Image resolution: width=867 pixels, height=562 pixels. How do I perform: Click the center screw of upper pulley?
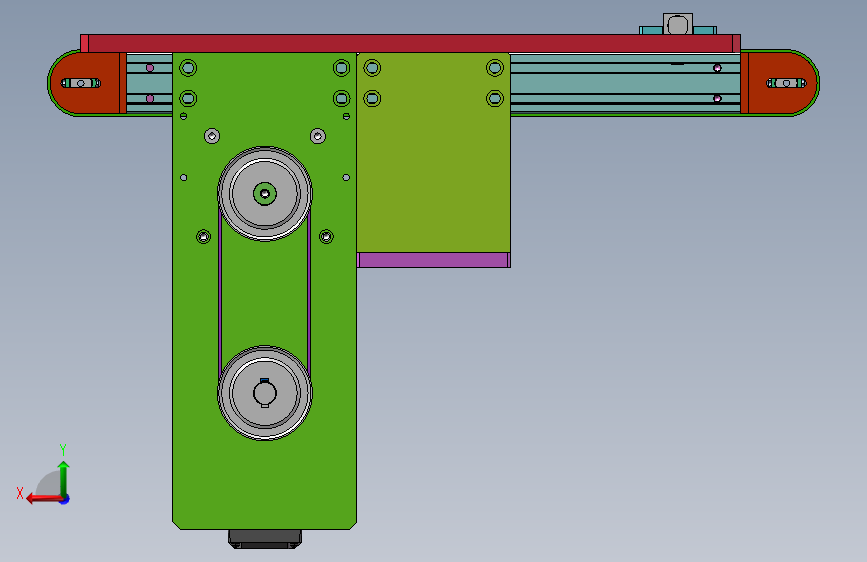pyautogui.click(x=265, y=194)
